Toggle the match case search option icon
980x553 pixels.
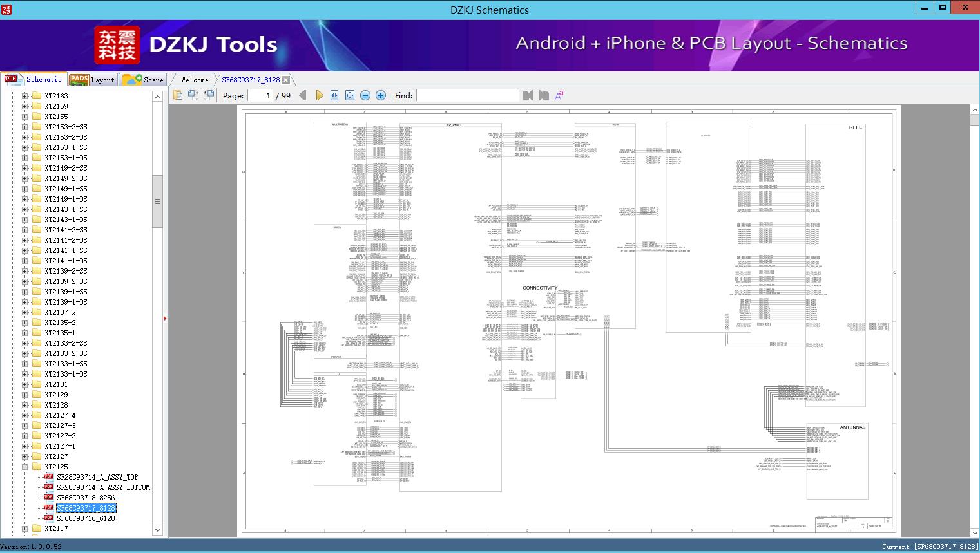559,95
